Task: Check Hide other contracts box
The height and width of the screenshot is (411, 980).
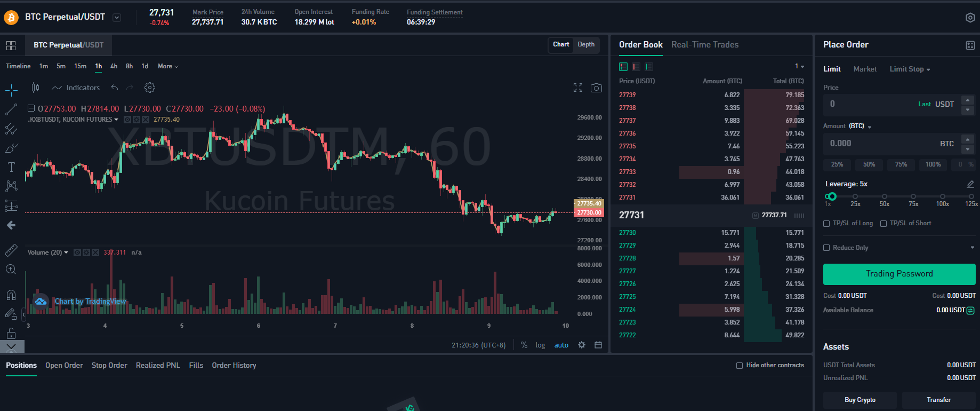Action: (740, 366)
